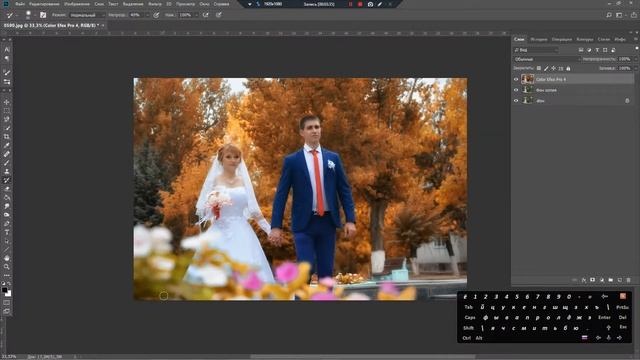Viewport: 640px width, 360px height.
Task: Toggle lock position
Action: tap(553, 68)
